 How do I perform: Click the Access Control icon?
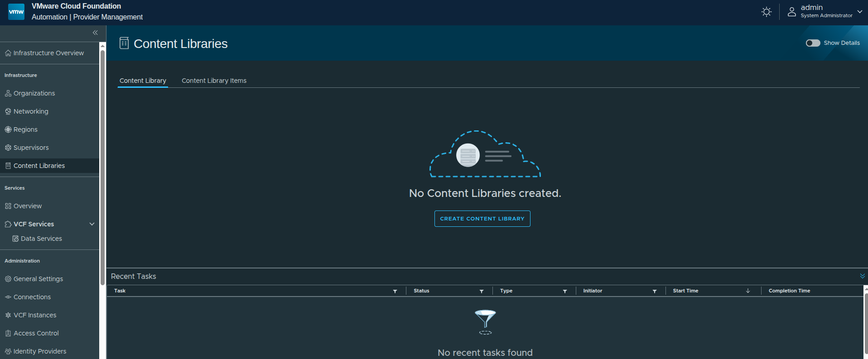pos(8,333)
